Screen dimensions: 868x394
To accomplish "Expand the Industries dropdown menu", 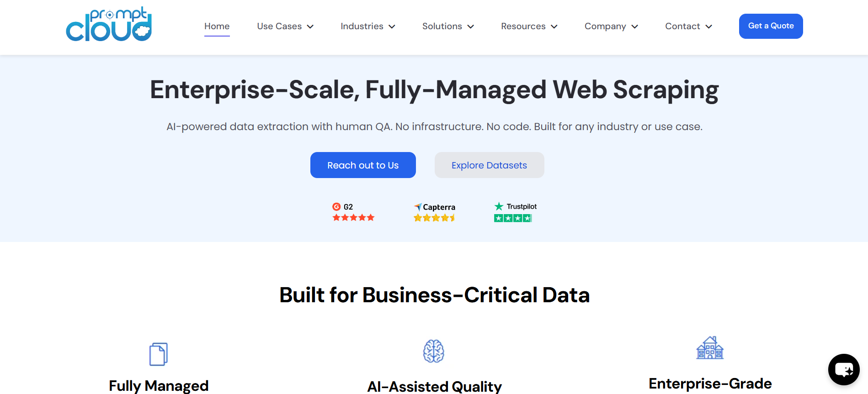I will pos(367,26).
